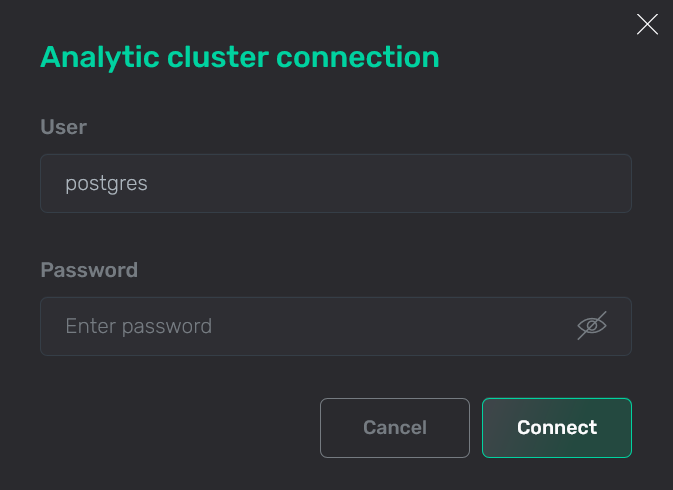
Task: Click into the Password input field
Action: (310, 326)
